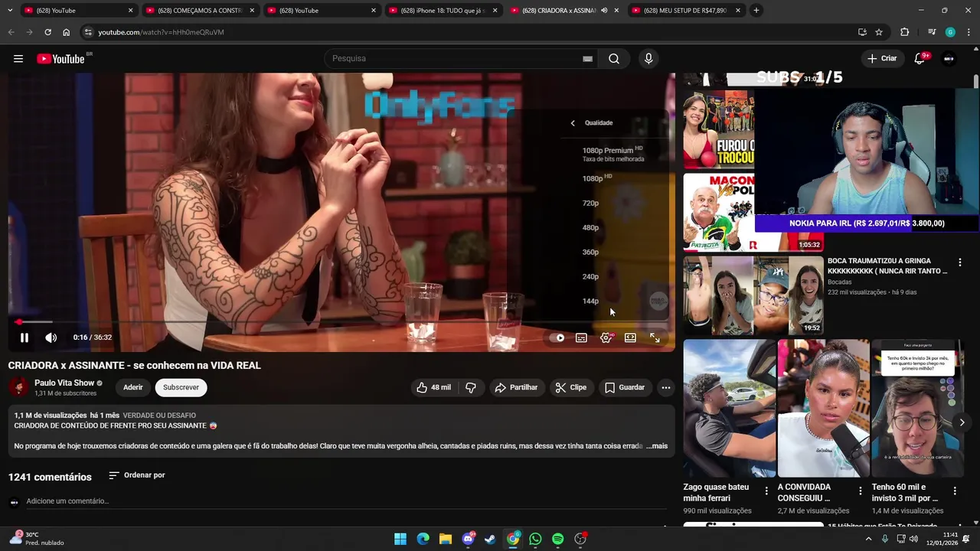Open WhatsApp from taskbar
Viewport: 980px width, 551px height.
pos(535,540)
